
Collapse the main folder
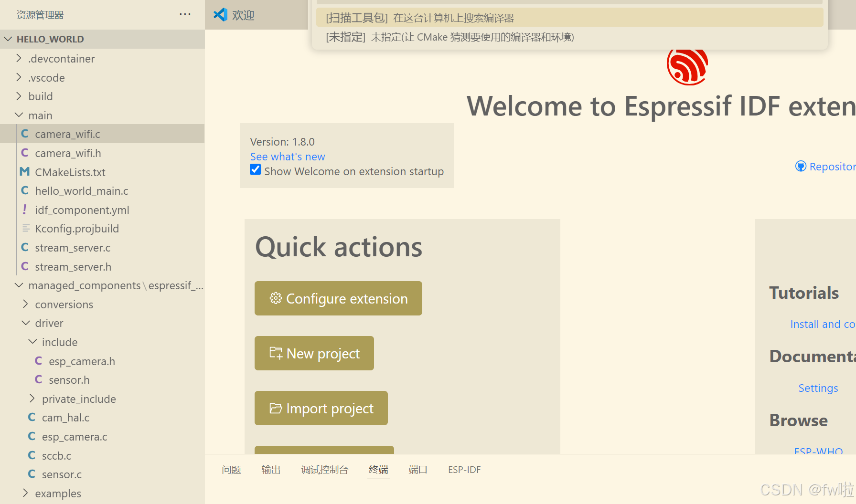click(x=19, y=115)
